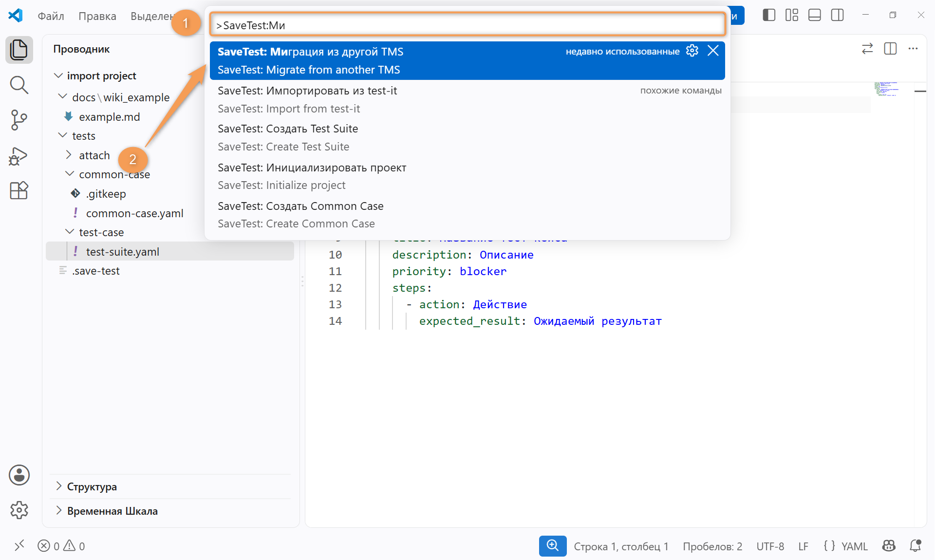
Task: Open the common-case.yaml file
Action: 134,213
